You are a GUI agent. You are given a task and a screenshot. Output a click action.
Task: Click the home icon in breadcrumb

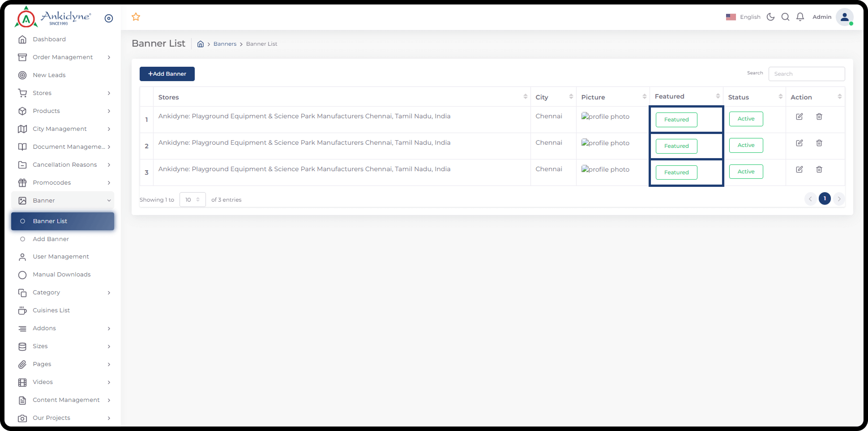coord(201,44)
